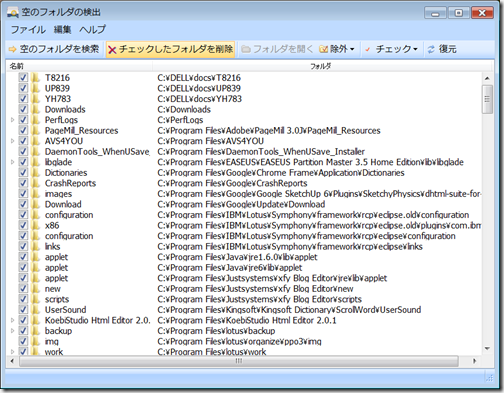Image resolution: width=504 pixels, height=393 pixels.
Task: Click the new folder icon
Action: pyautogui.click(x=36, y=289)
